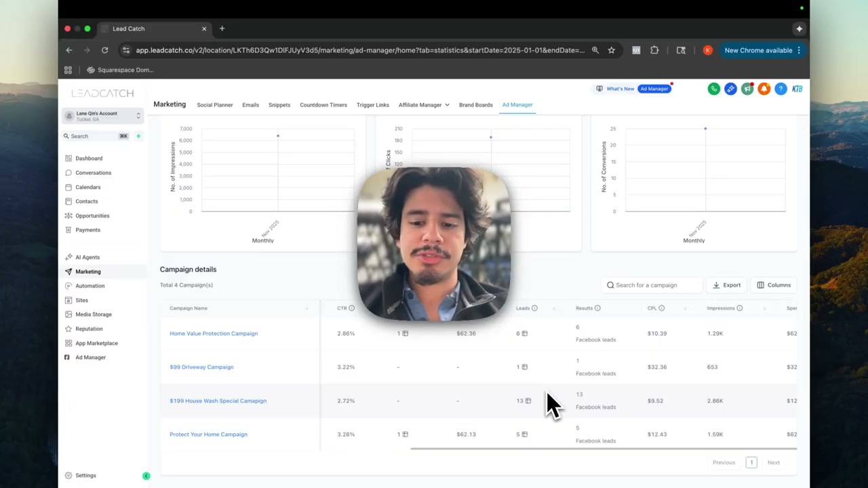Open Media Storage in the sidebar
Image resolution: width=868 pixels, height=488 pixels.
[94, 314]
